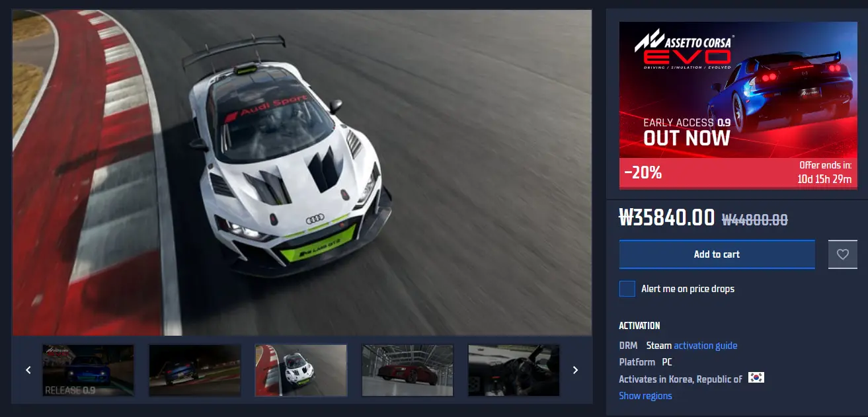
Task: Go to previous thumbnails with left arrow
Action: coord(28,370)
